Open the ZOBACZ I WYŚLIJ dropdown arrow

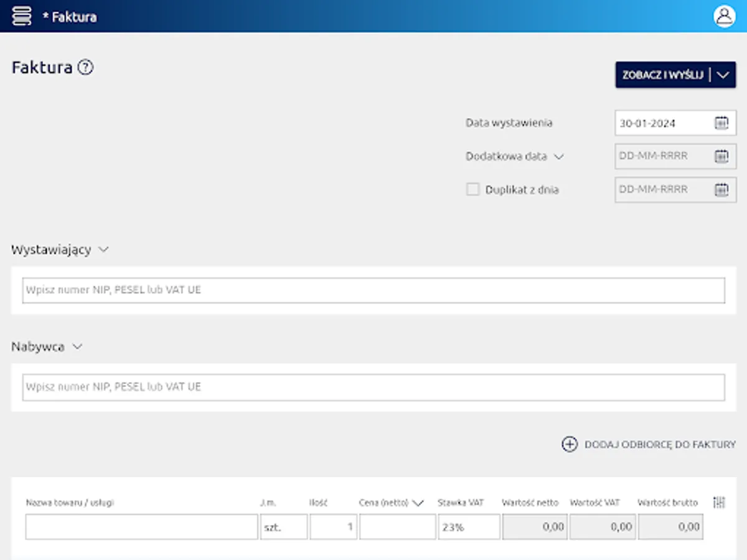(723, 75)
